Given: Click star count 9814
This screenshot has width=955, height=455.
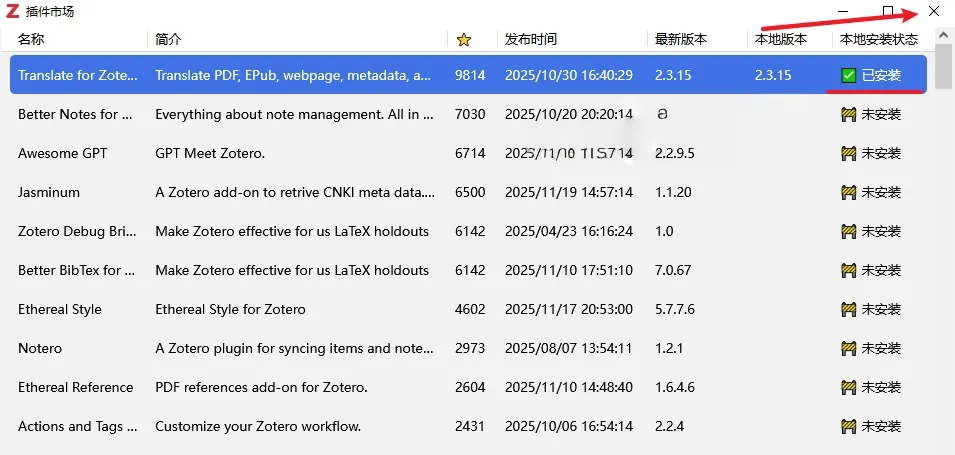Looking at the screenshot, I should (x=470, y=76).
